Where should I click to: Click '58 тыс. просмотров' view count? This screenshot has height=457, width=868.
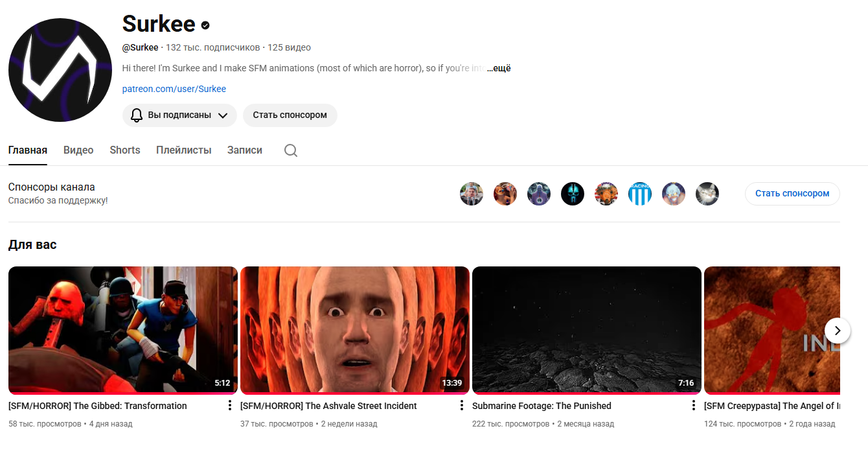point(45,424)
